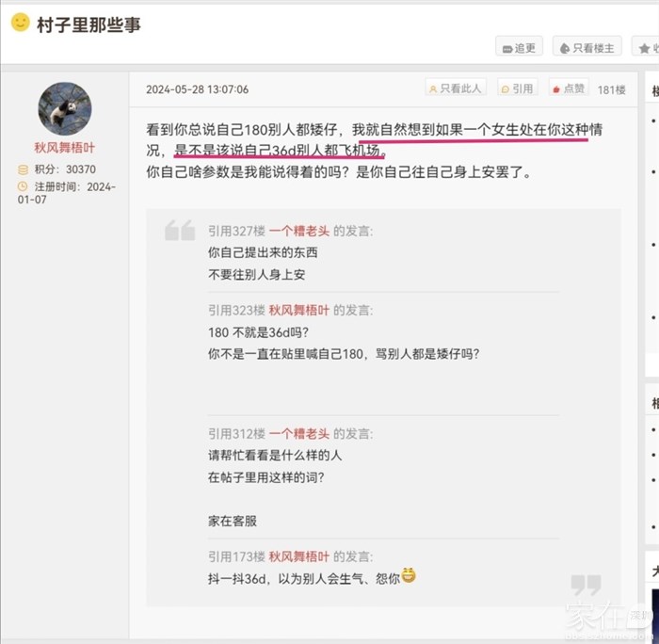This screenshot has height=644, width=659.
Task: Toggle 只看楼主 to show only the original poster
Action: [587, 46]
